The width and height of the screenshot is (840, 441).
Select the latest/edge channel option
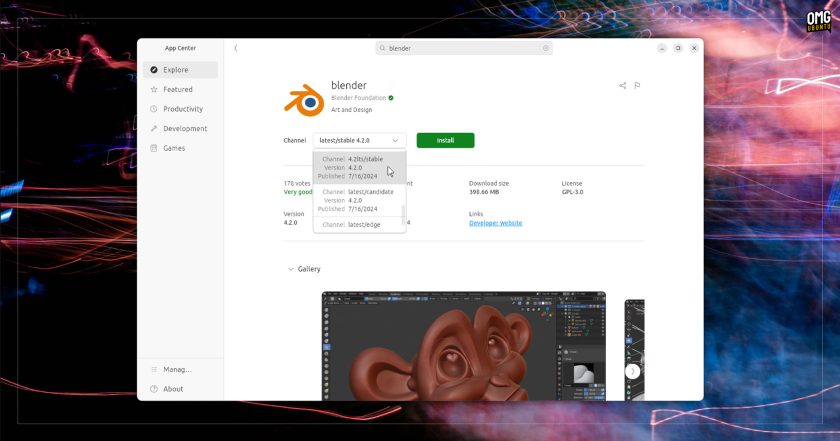pos(359,225)
